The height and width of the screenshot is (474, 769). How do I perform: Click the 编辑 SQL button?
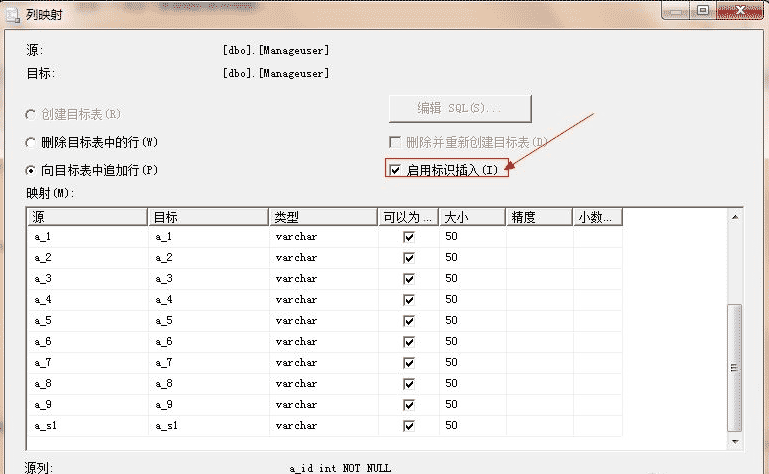tap(460, 108)
